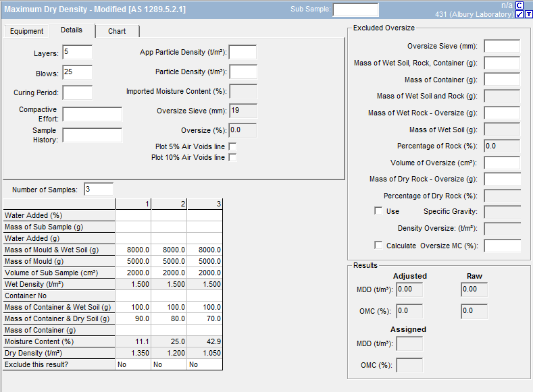Click the Blows input box
This screenshot has height=392, width=533.
point(77,72)
